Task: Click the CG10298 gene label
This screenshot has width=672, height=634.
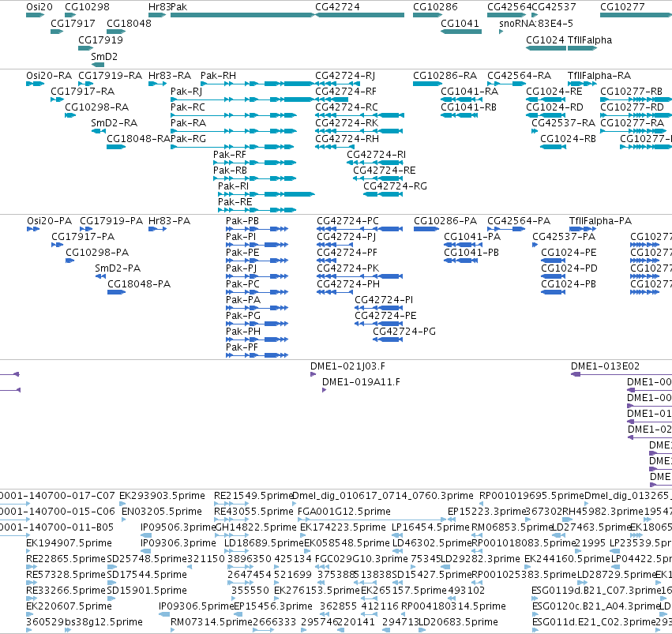Action: pyautogui.click(x=87, y=7)
